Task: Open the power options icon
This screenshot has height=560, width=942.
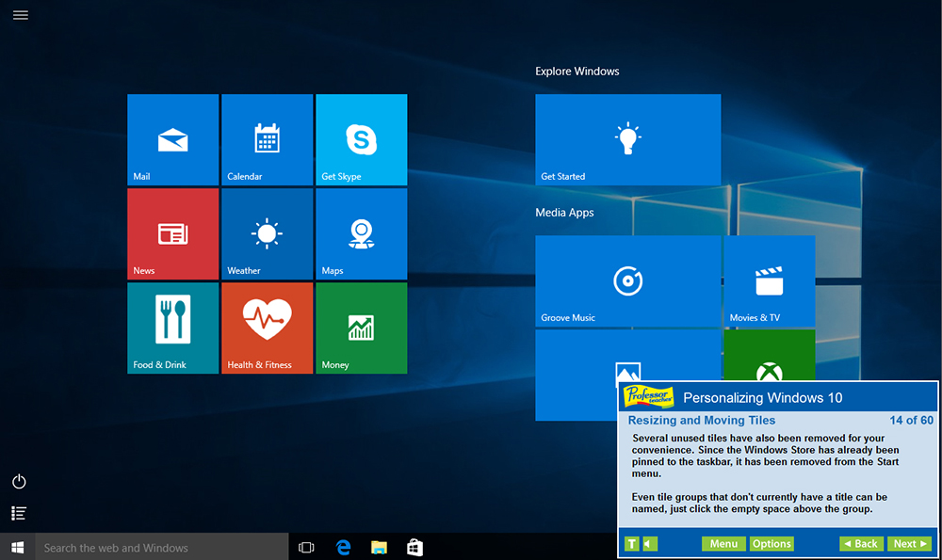Action: [x=18, y=481]
